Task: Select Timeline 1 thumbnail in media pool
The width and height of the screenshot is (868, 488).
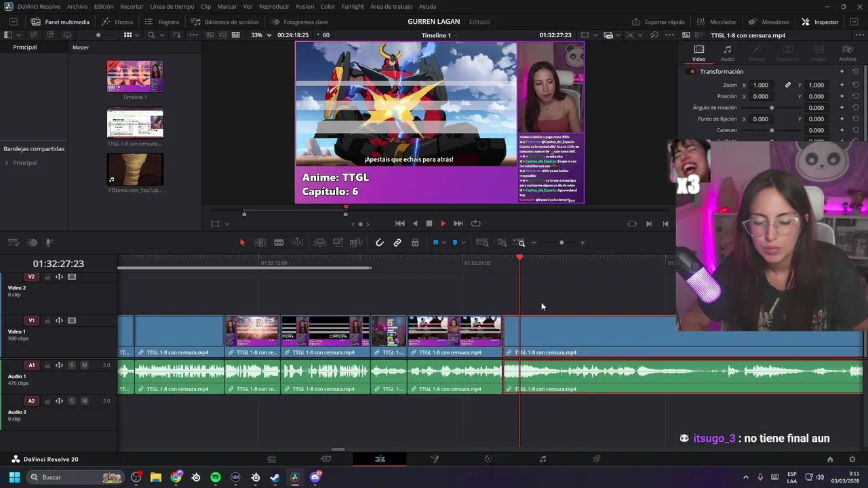Action: pyautogui.click(x=135, y=76)
